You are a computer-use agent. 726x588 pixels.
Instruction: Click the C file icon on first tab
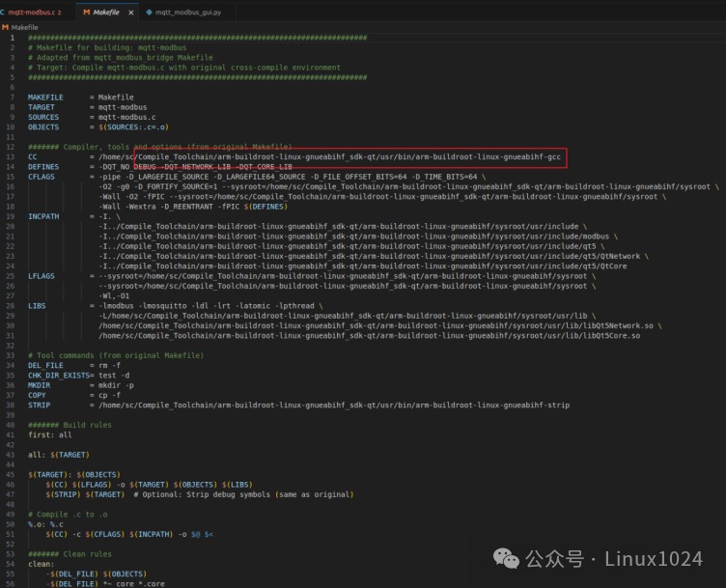(3, 13)
